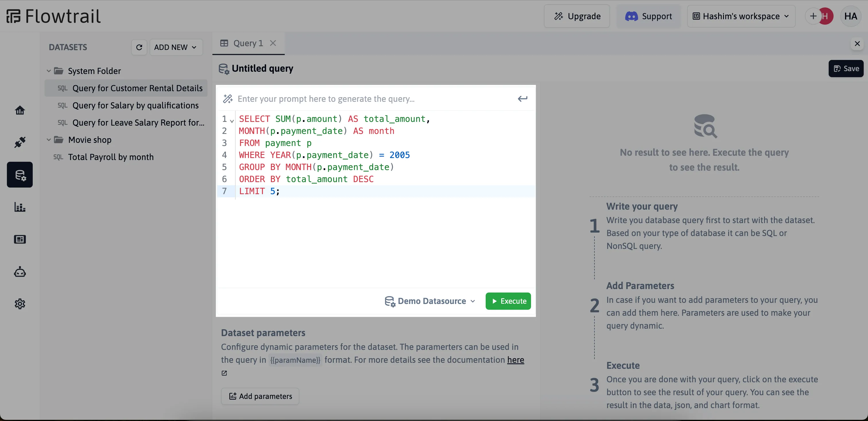Open the Settings gear in sidebar
This screenshot has height=421, width=868.
pyautogui.click(x=20, y=303)
